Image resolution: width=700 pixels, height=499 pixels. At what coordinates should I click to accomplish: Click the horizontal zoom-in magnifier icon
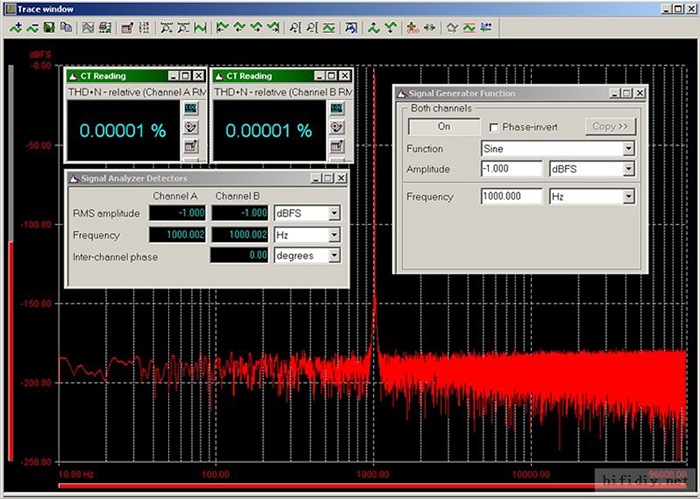tap(166, 28)
